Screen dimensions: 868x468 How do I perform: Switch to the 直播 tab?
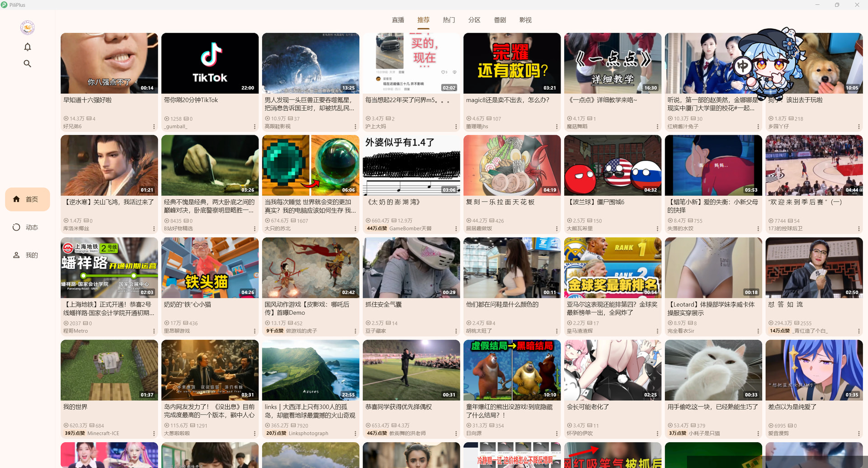(398, 20)
